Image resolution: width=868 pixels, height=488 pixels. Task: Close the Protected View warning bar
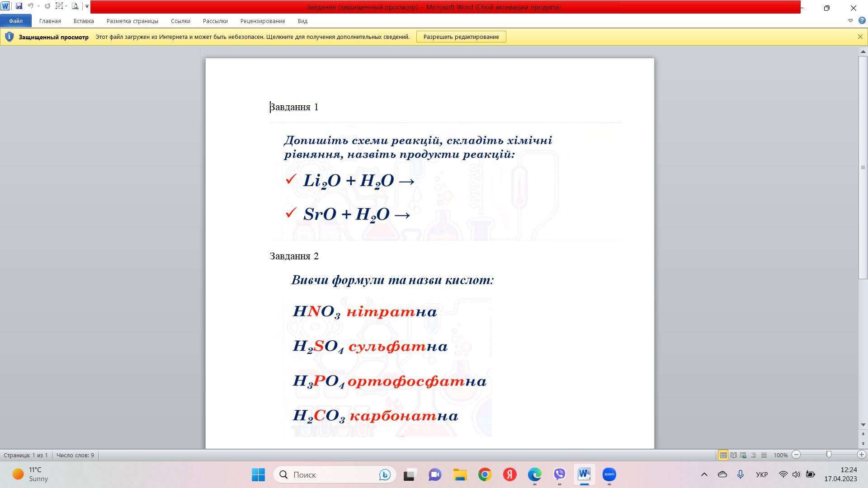pyautogui.click(x=860, y=37)
